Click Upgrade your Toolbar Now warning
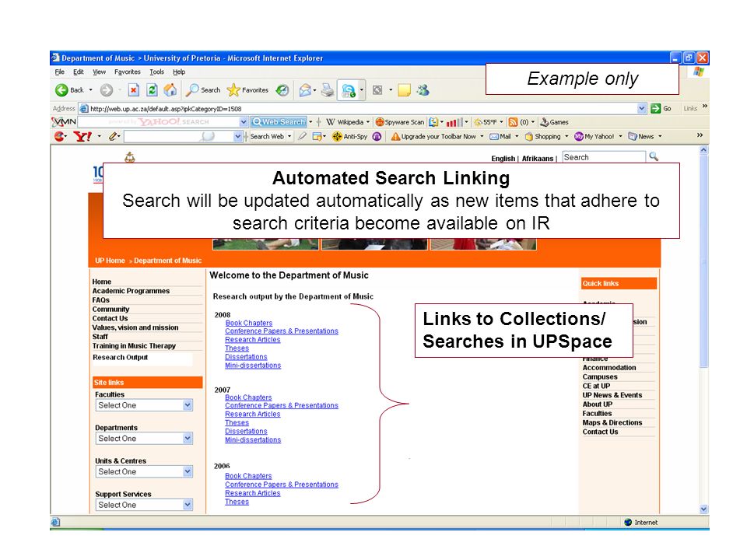The width and height of the screenshot is (747, 560). pos(433,136)
